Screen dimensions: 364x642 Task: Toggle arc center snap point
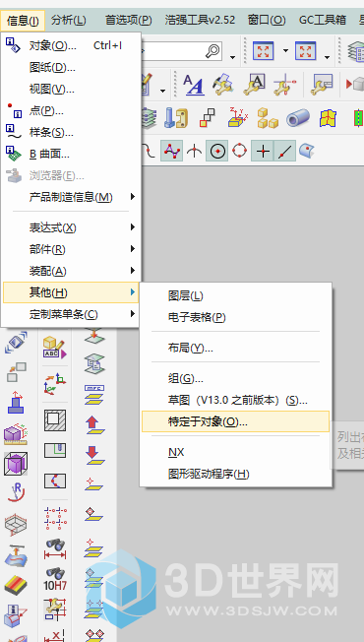[216, 151]
